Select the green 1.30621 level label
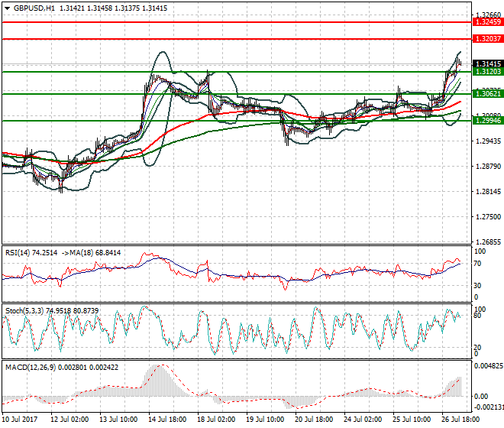Image resolution: width=504 pixels, height=428 pixels. 488,94
